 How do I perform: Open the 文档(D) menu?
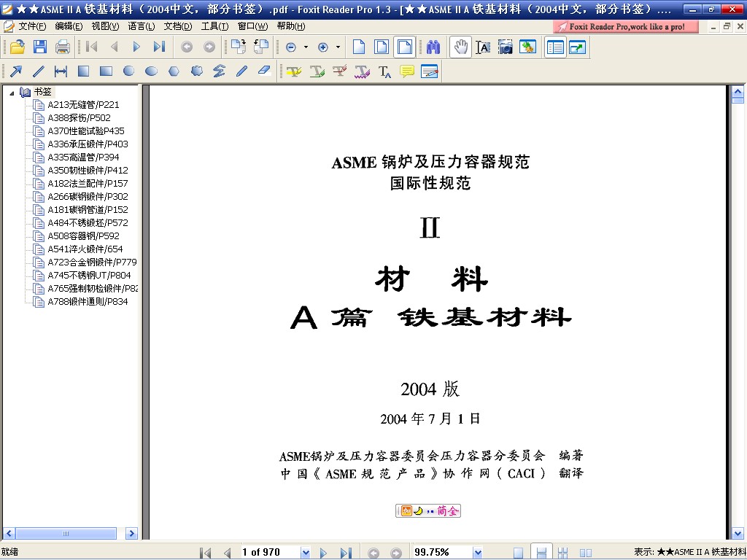[x=178, y=26]
